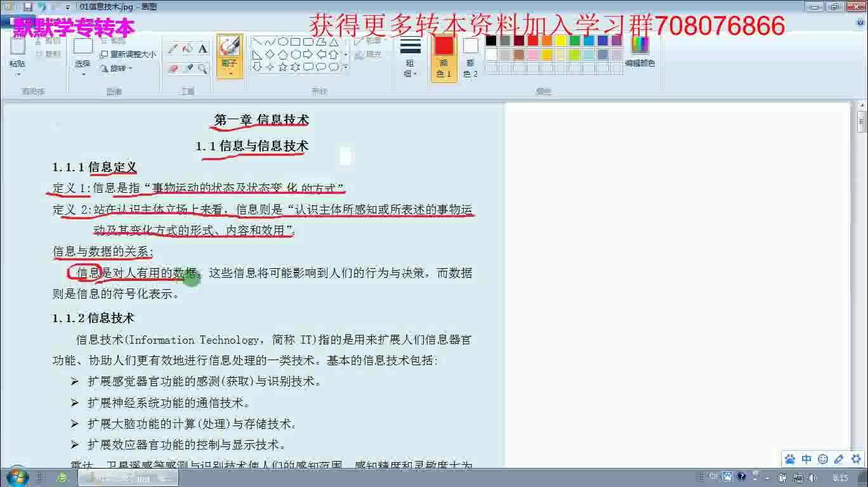The image size is (868, 487).
Task: Select Color 1 (颜色 1) button
Action: tap(444, 57)
